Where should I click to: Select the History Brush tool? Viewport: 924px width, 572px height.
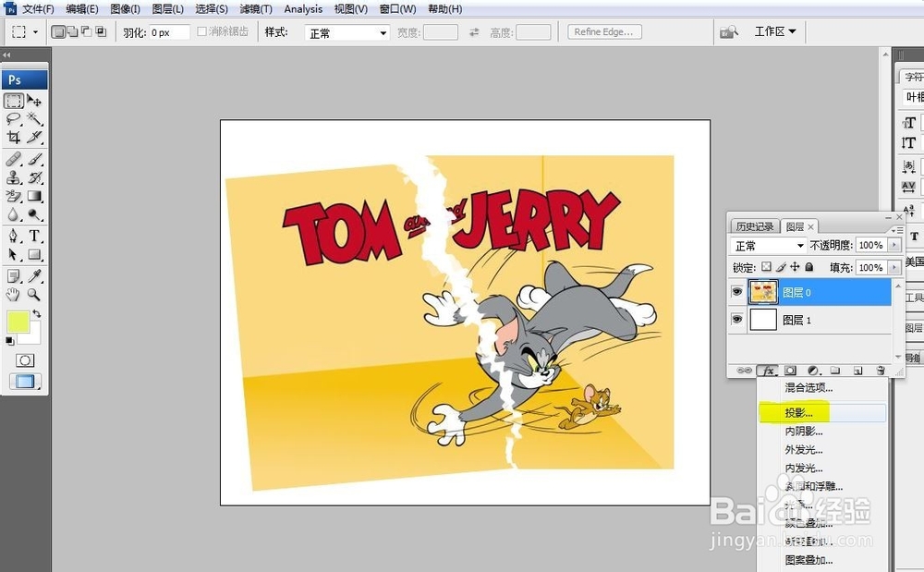pos(34,177)
